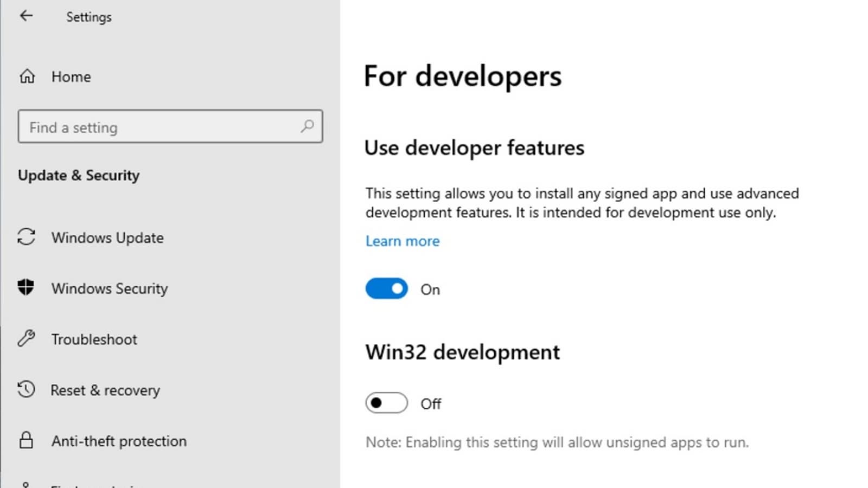
Task: Click the Windows Update sync arrows icon
Action: tap(26, 237)
